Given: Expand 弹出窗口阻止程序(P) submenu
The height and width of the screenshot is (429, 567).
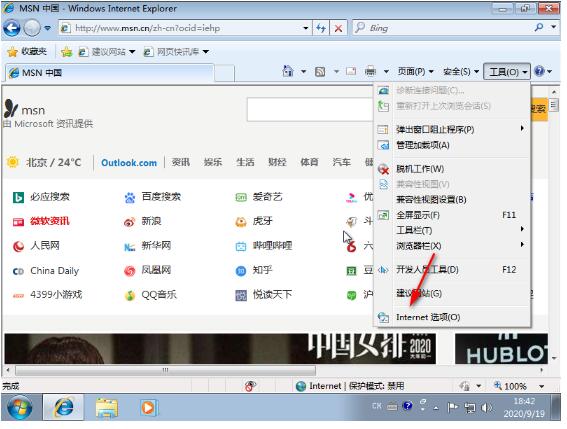Looking at the screenshot, I should 452,129.
